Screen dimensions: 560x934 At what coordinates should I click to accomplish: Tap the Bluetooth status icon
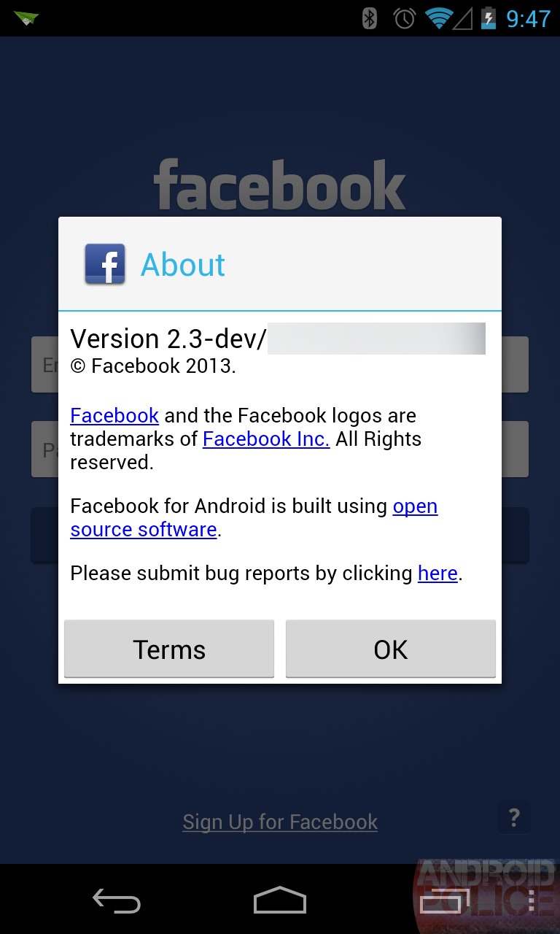click(370, 18)
